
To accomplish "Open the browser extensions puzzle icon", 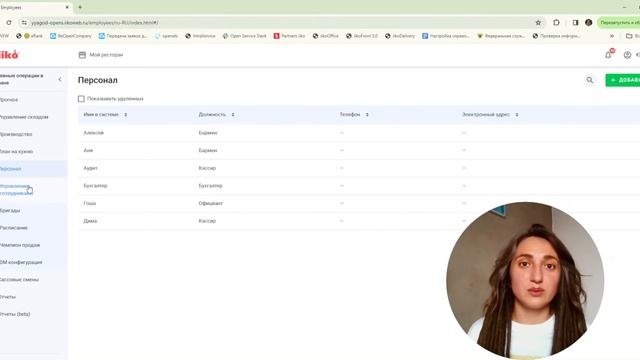I will pos(556,22).
